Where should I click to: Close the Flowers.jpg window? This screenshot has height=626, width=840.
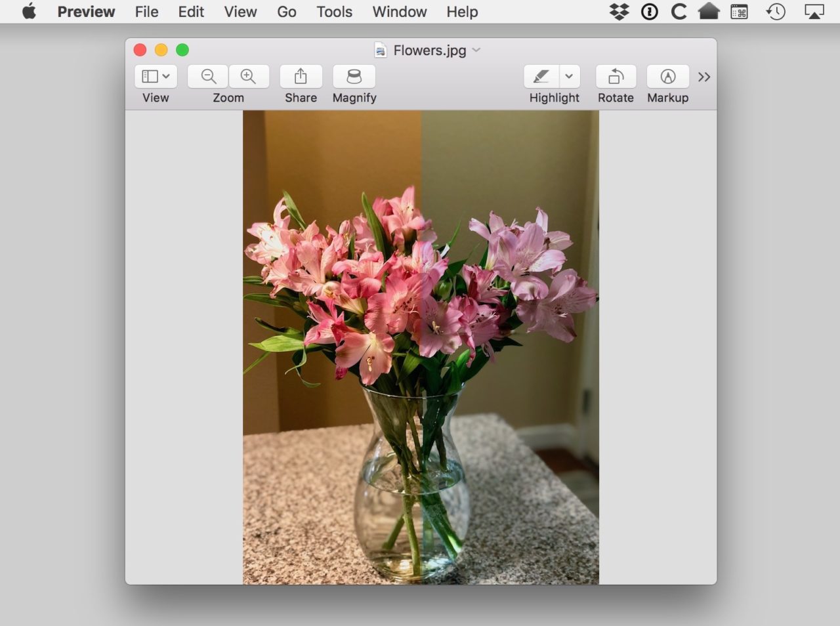click(x=140, y=50)
